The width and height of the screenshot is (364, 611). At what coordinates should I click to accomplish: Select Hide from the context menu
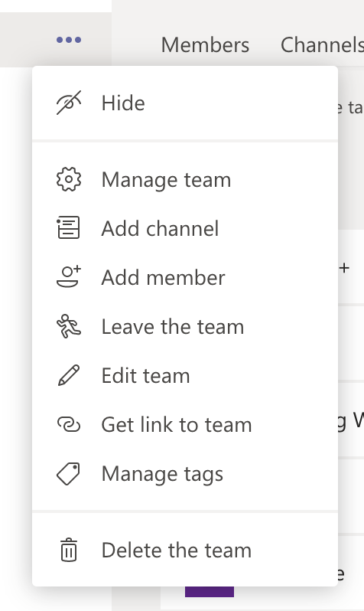coord(185,103)
